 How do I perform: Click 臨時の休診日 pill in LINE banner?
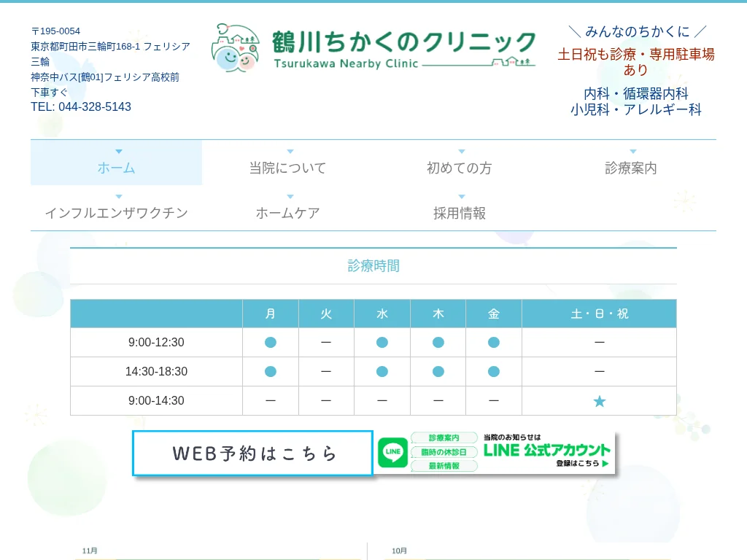(444, 452)
